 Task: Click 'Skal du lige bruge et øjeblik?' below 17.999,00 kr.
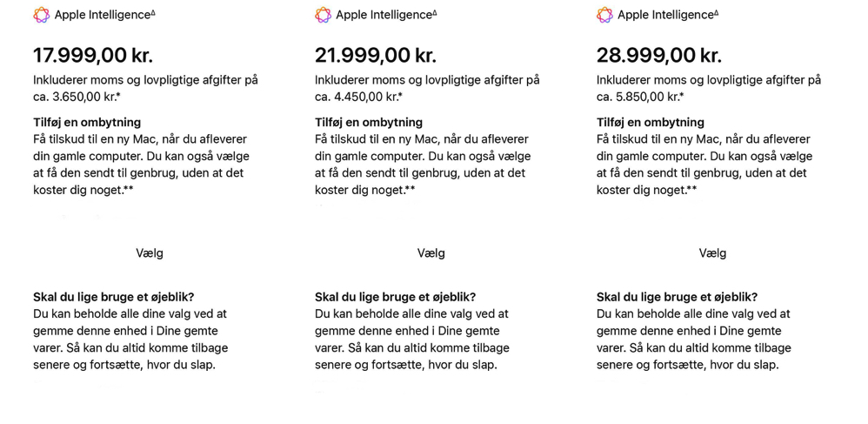coord(114,297)
